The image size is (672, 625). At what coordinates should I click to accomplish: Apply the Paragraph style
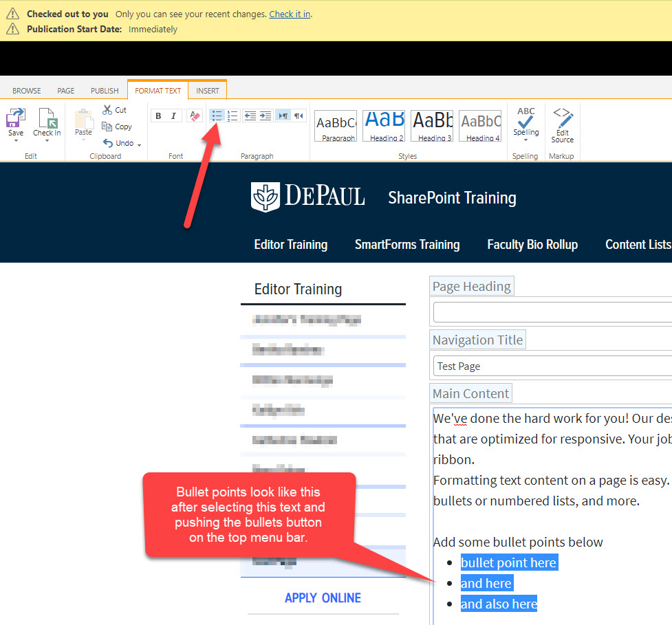click(x=336, y=126)
